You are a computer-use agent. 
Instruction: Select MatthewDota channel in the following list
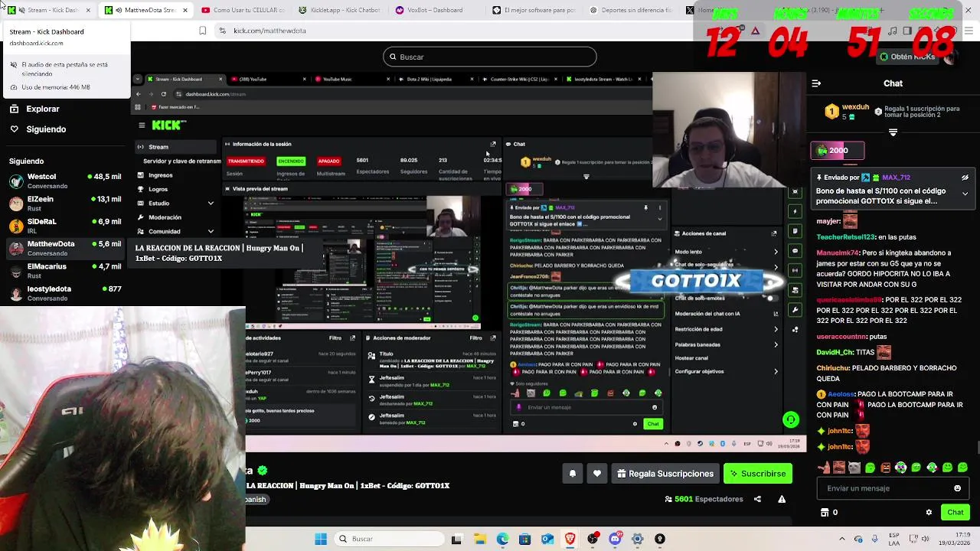pyautogui.click(x=65, y=248)
